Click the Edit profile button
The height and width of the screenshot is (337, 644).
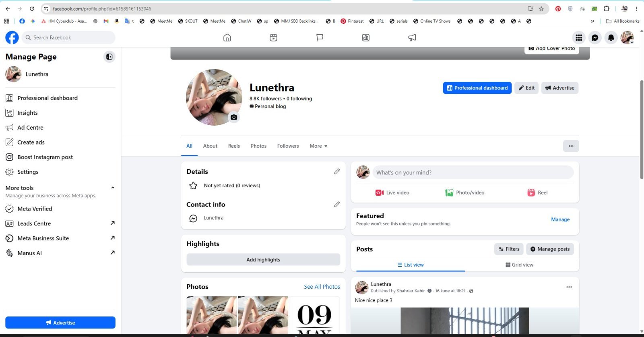point(526,88)
